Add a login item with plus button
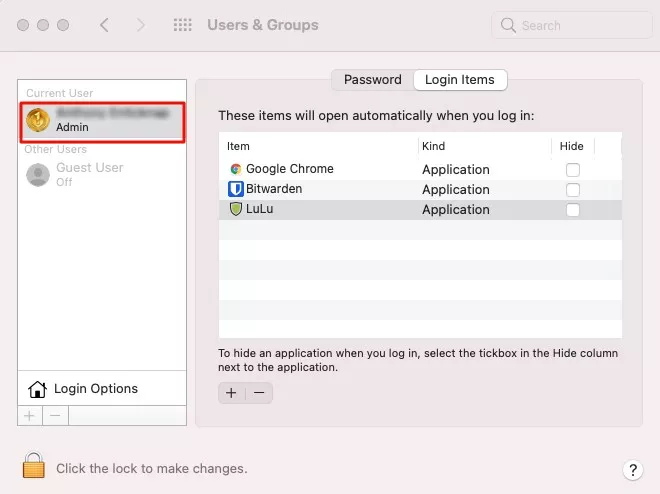This screenshot has height=494, width=660. [231, 393]
